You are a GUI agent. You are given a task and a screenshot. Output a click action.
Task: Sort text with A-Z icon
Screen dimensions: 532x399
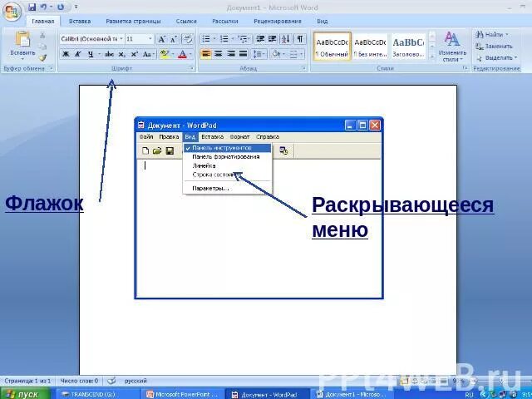click(286, 39)
